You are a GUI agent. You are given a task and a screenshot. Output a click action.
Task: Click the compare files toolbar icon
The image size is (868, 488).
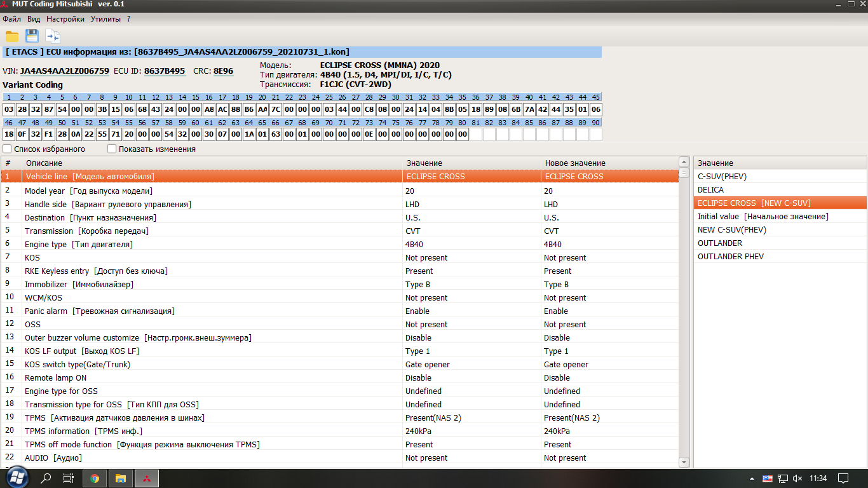[x=52, y=36]
